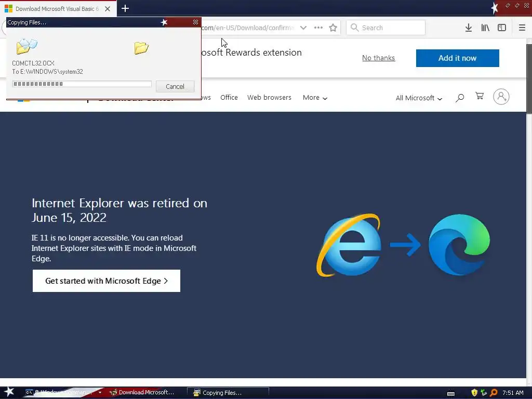Expand the address bar history dropdown
Screen dimensions: 532x399
coord(303,28)
